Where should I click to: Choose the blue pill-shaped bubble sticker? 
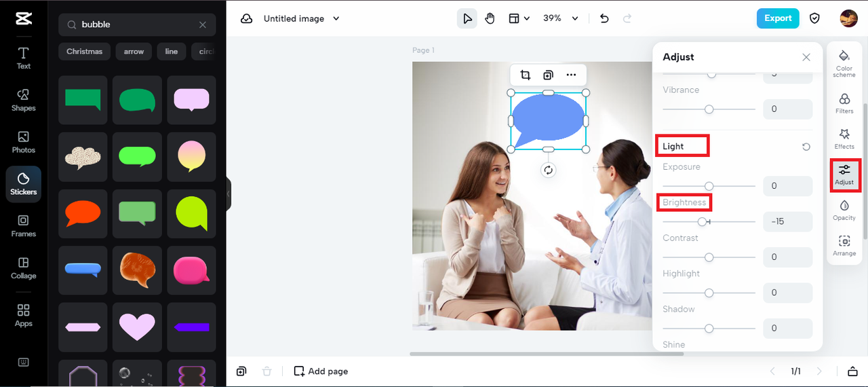click(x=83, y=270)
